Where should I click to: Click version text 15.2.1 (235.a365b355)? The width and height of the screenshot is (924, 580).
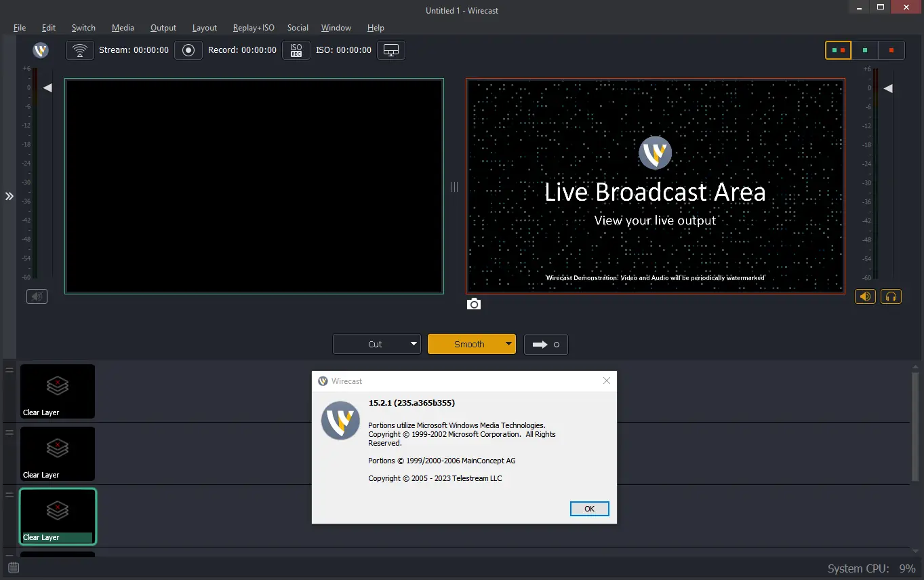click(411, 403)
